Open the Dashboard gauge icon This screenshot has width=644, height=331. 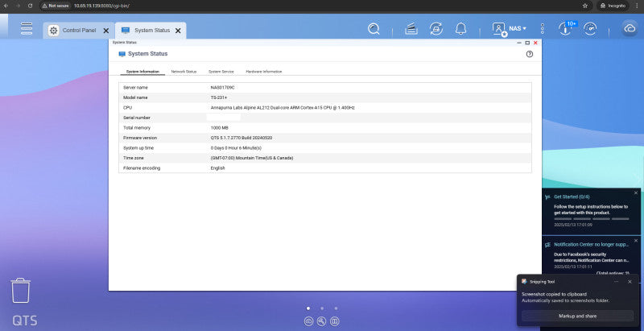pyautogui.click(x=590, y=29)
